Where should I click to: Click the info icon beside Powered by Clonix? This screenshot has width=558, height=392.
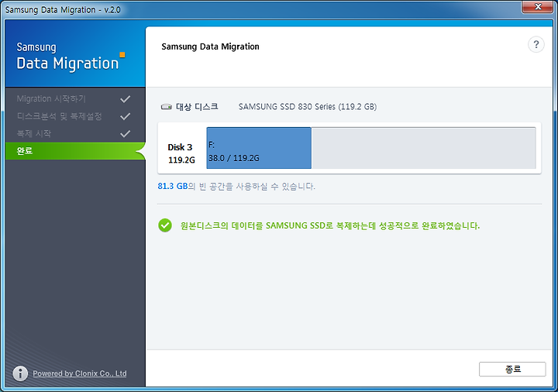20,373
